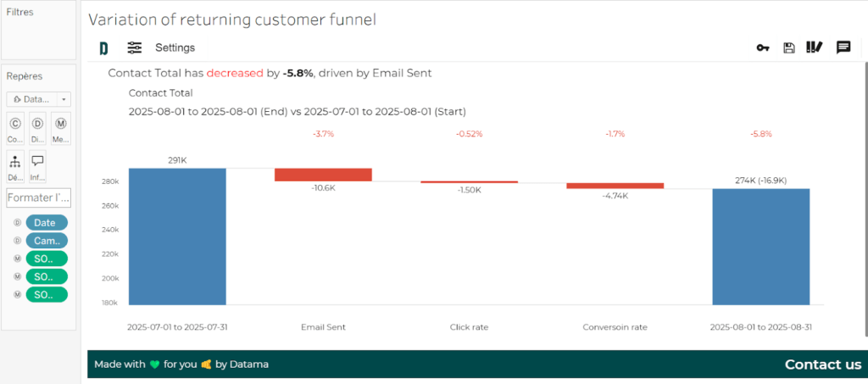Click the feedback exclamation pencil icon
This screenshot has width=868, height=384.
tap(815, 47)
